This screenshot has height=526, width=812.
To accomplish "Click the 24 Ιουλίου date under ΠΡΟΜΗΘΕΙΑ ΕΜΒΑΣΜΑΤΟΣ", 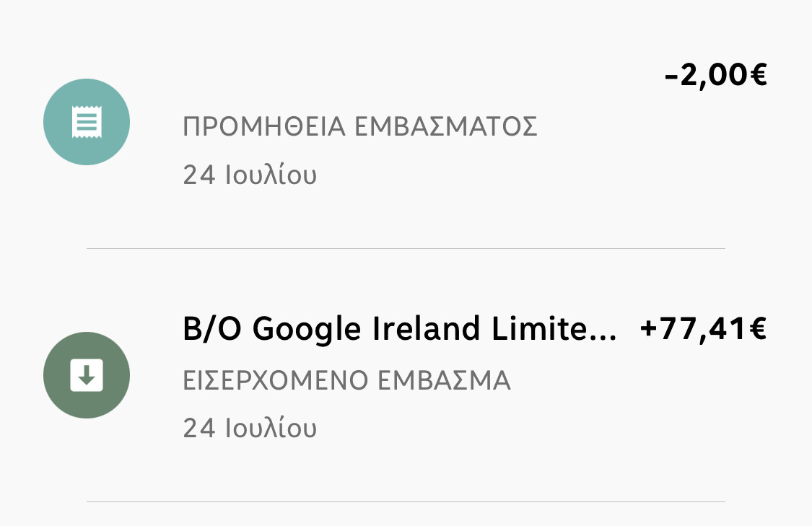I will point(250,175).
